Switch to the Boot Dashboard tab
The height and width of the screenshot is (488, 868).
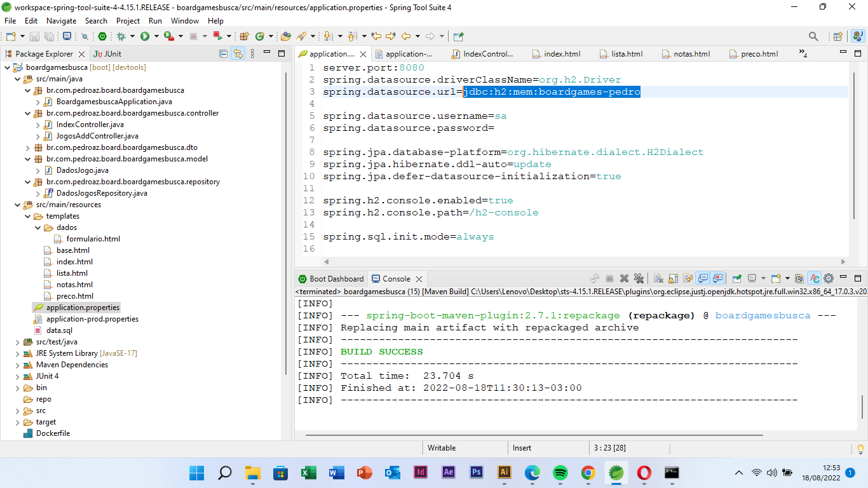330,278
